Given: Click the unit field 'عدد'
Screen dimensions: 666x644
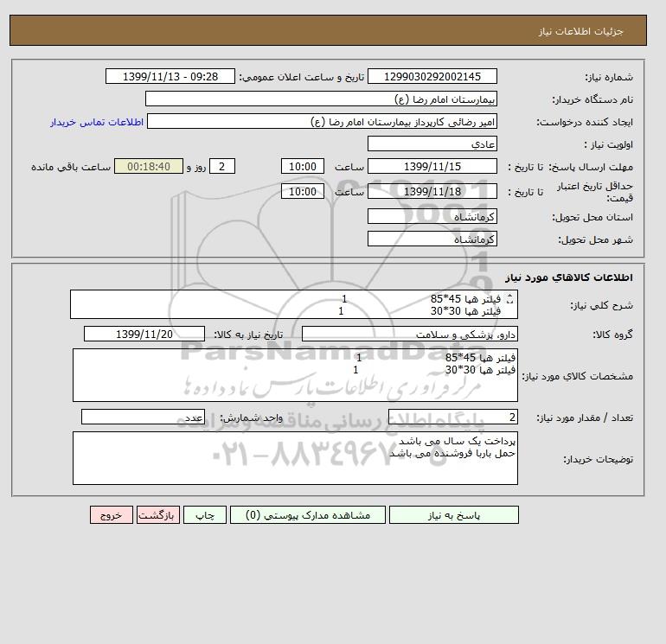Looking at the screenshot, I should point(143,417).
